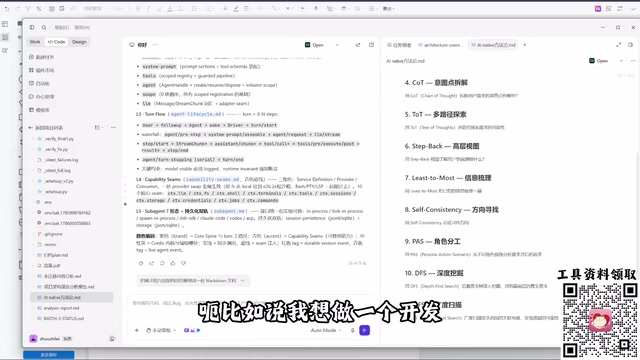Switch to the Design mode tab
Viewport: 640px width, 360px height.
79,42
